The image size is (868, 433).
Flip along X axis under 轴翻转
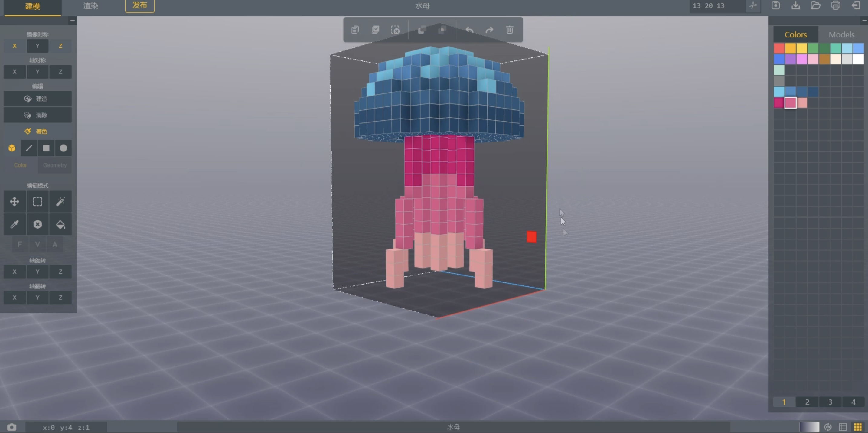(15, 298)
